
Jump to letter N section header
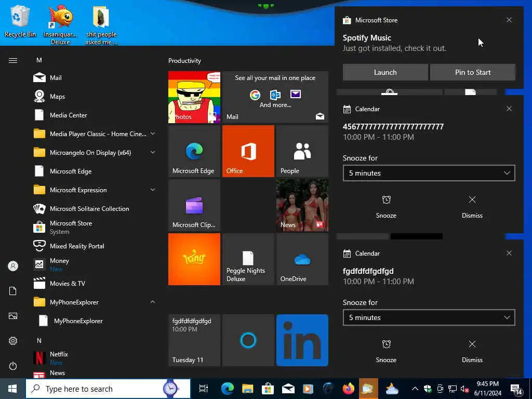click(x=39, y=340)
